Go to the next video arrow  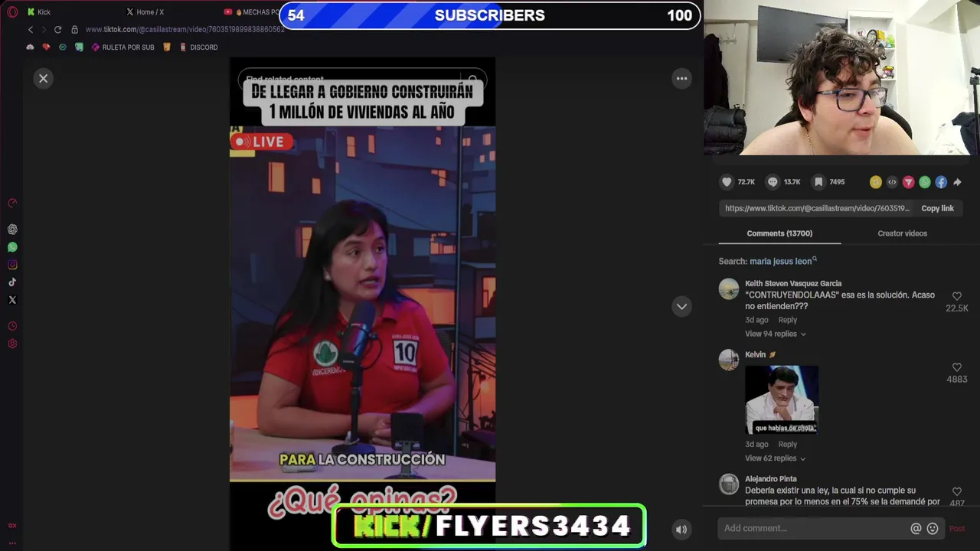pos(681,306)
